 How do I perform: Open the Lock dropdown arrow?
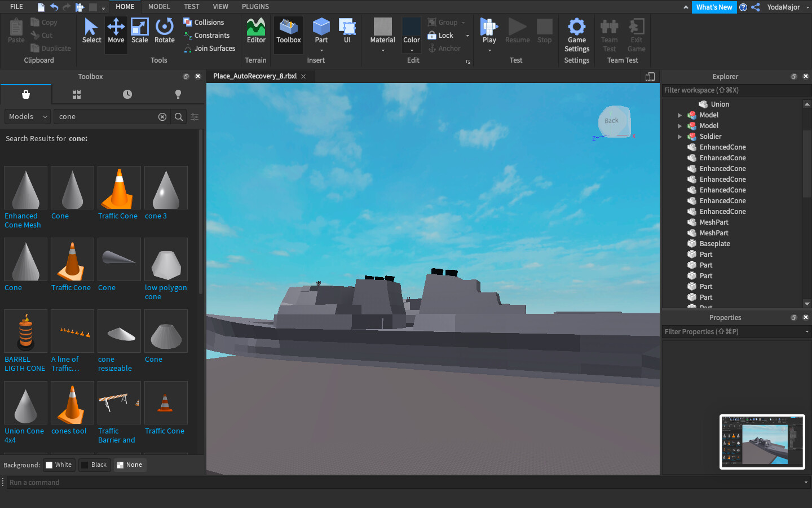[x=467, y=36]
